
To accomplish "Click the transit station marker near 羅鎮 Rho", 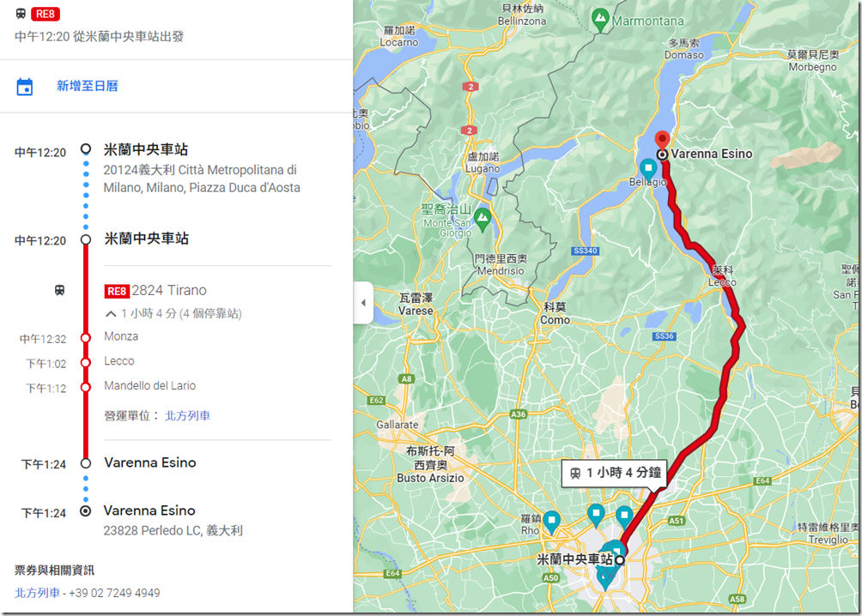I will coord(551,522).
